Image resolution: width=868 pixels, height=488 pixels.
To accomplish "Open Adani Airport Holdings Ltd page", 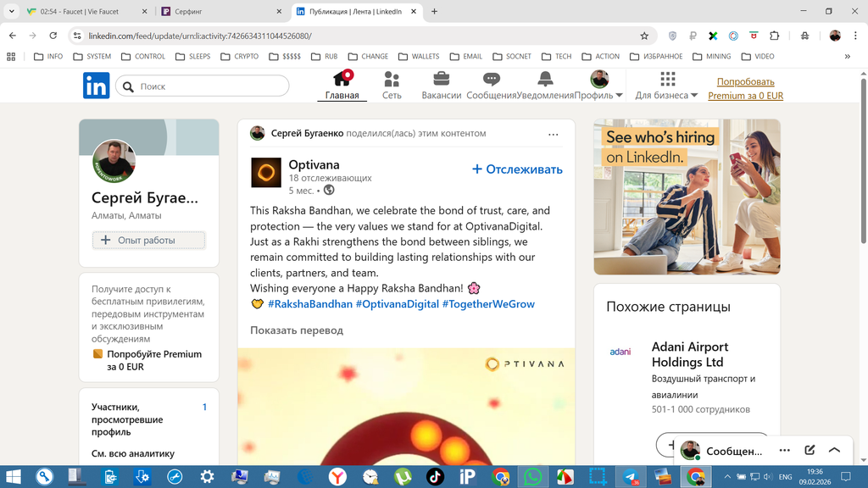I will pos(690,354).
